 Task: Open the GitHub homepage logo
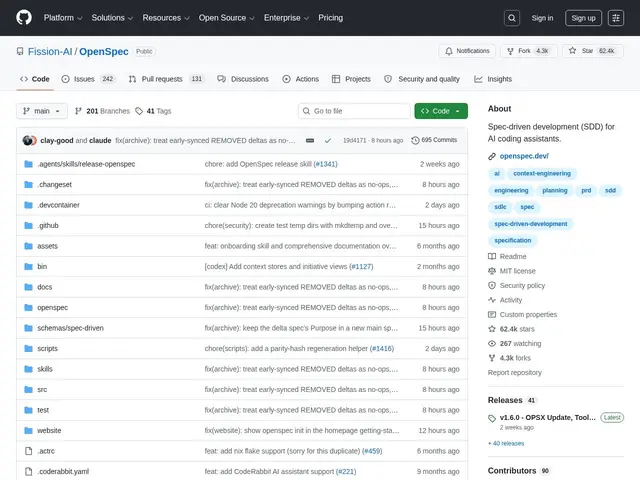[24, 18]
